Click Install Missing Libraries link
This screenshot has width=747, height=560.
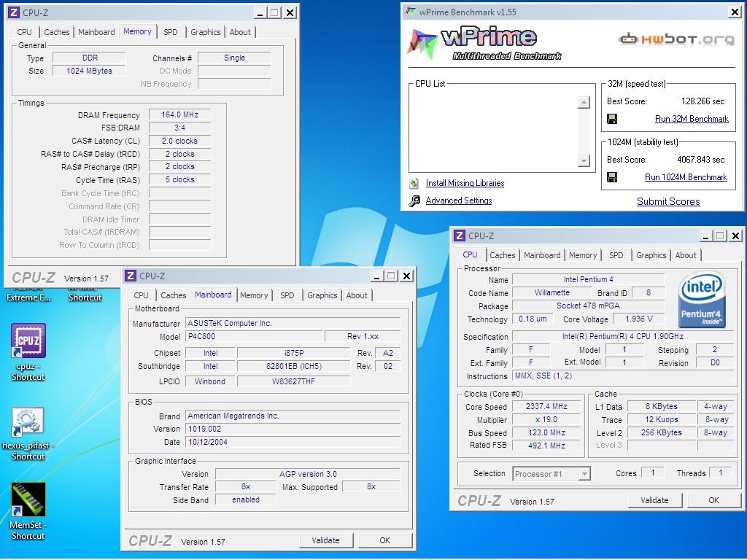(465, 183)
